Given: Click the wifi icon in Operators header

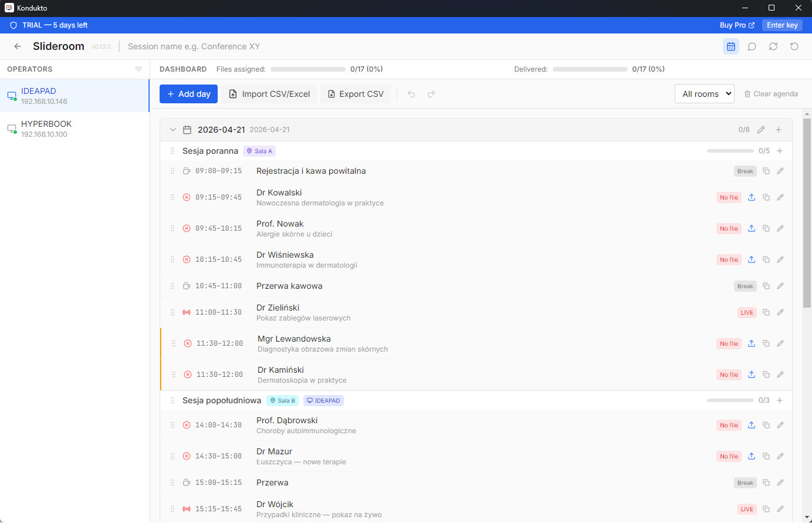Looking at the screenshot, I should click(x=138, y=69).
